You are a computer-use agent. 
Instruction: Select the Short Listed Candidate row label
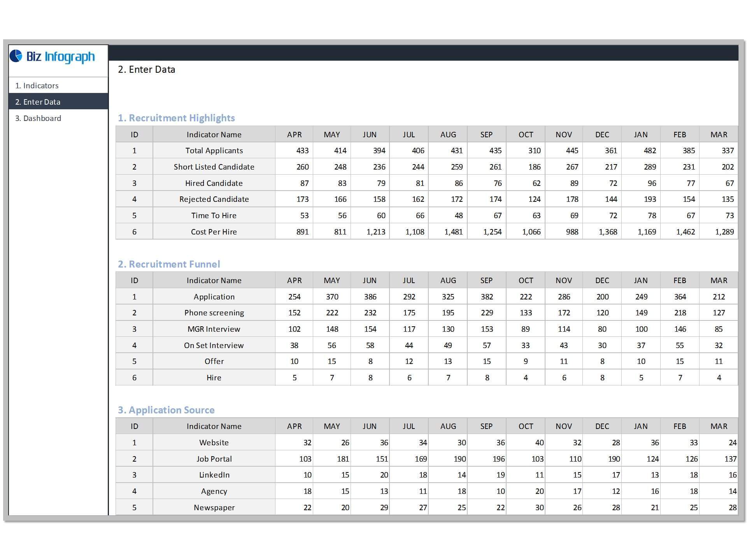(x=214, y=167)
